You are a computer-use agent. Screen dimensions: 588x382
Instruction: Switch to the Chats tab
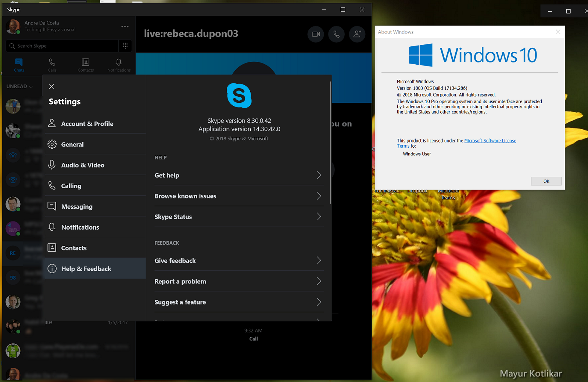(19, 65)
